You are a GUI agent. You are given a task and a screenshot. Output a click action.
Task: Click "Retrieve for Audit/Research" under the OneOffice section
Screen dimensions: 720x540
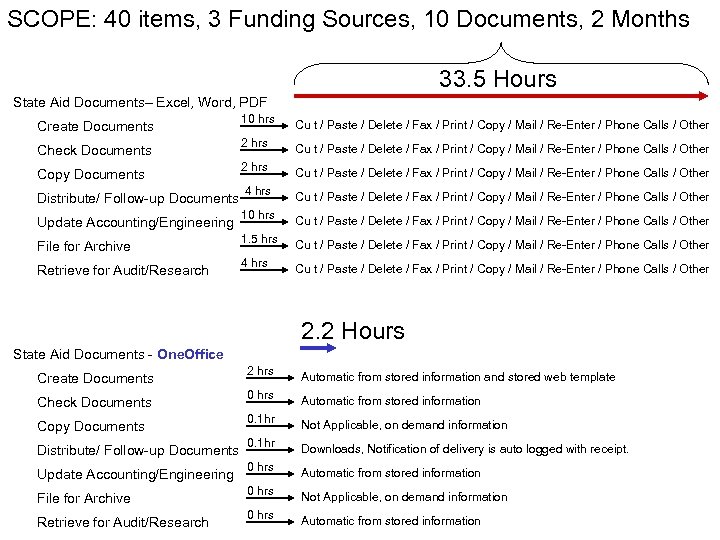[x=123, y=522]
